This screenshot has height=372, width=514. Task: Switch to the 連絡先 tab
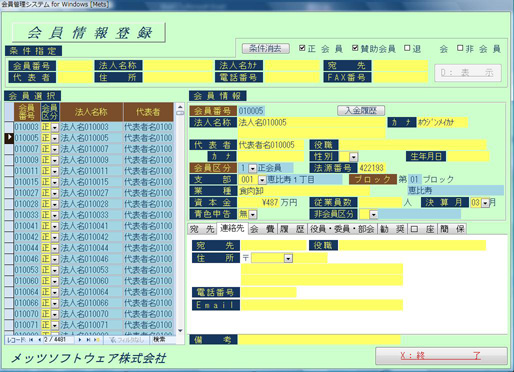(232, 228)
